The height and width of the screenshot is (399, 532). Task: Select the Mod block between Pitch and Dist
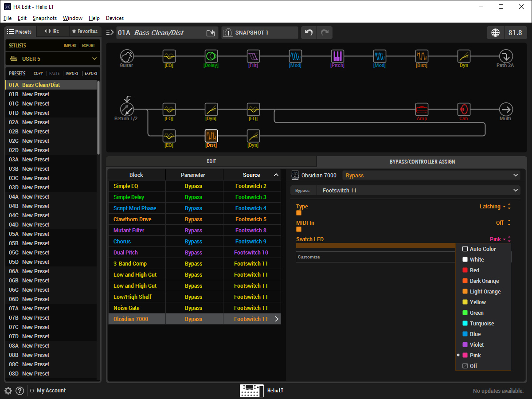tap(379, 56)
